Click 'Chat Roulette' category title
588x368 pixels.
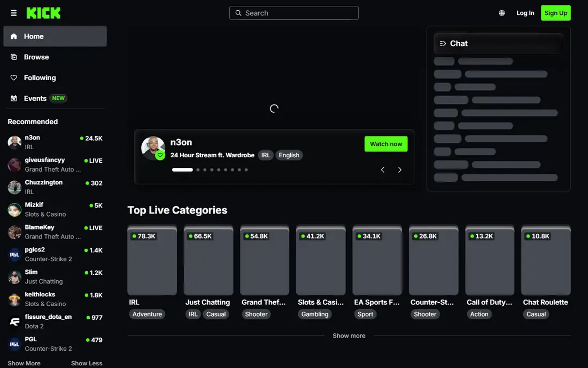[545, 302]
